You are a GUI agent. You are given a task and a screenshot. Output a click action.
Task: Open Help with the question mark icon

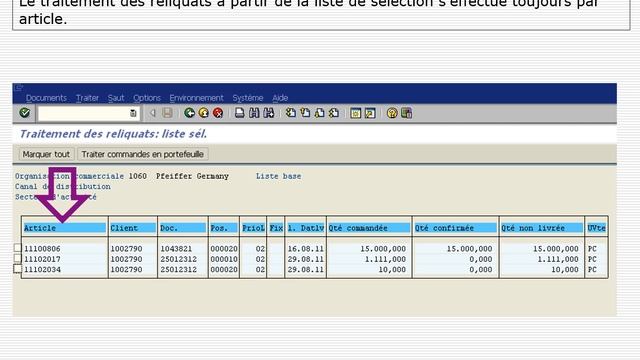pos(392,113)
